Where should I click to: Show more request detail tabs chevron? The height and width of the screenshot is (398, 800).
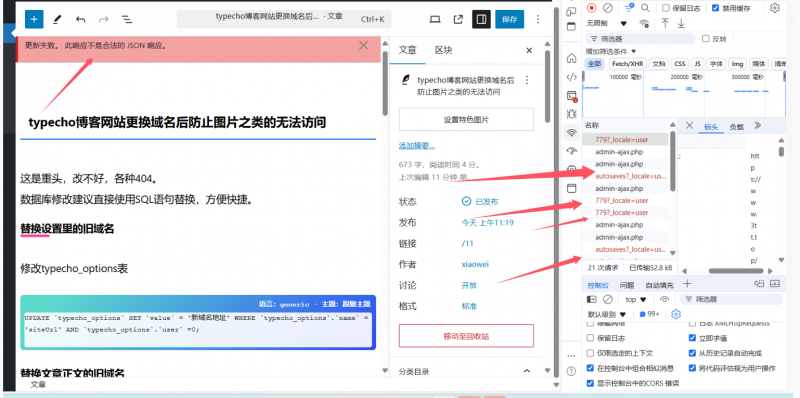click(x=757, y=126)
